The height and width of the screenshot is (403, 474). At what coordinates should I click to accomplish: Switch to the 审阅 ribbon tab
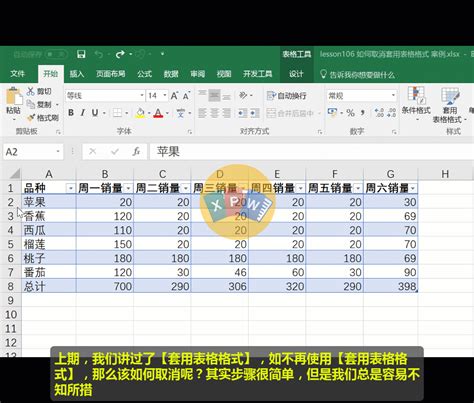[x=198, y=74]
